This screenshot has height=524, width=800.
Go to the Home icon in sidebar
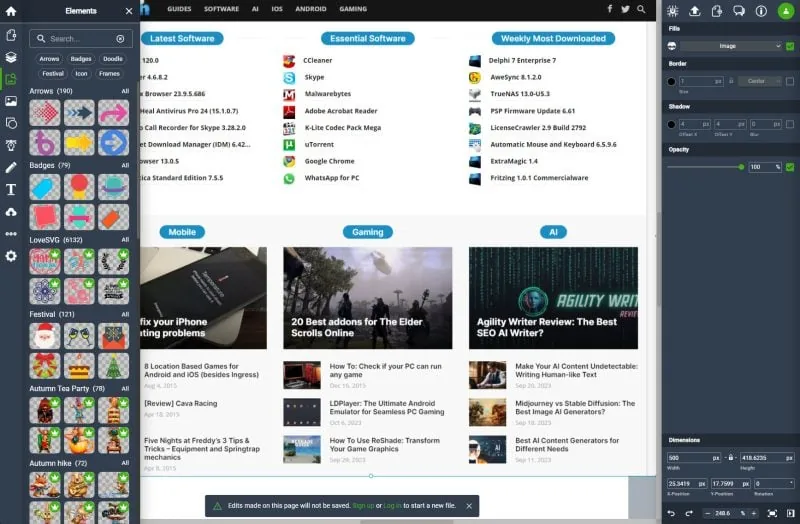(x=11, y=11)
